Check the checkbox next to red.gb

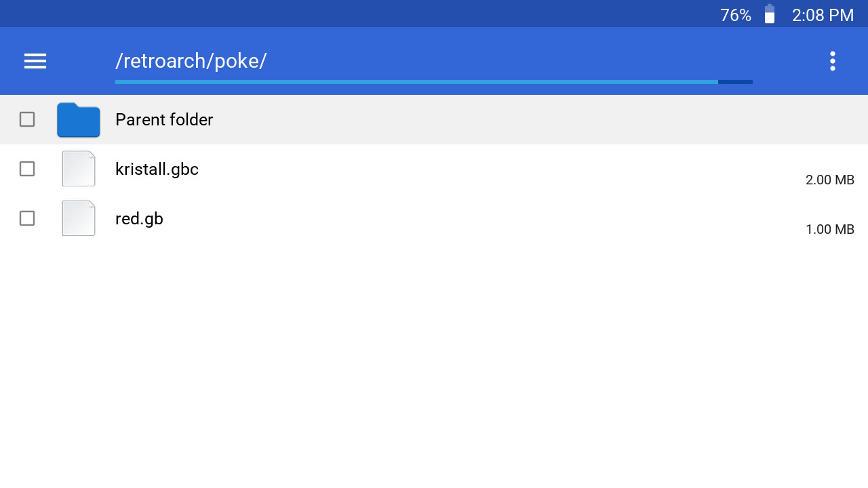point(26,218)
